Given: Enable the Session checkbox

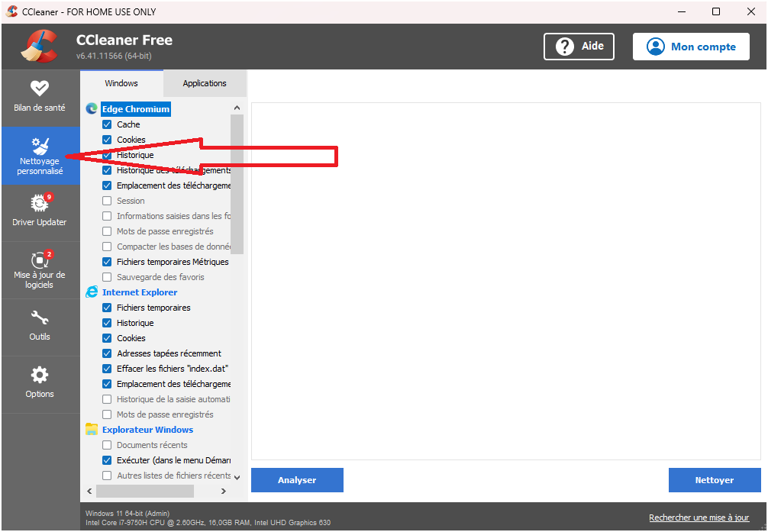Looking at the screenshot, I should [x=107, y=201].
